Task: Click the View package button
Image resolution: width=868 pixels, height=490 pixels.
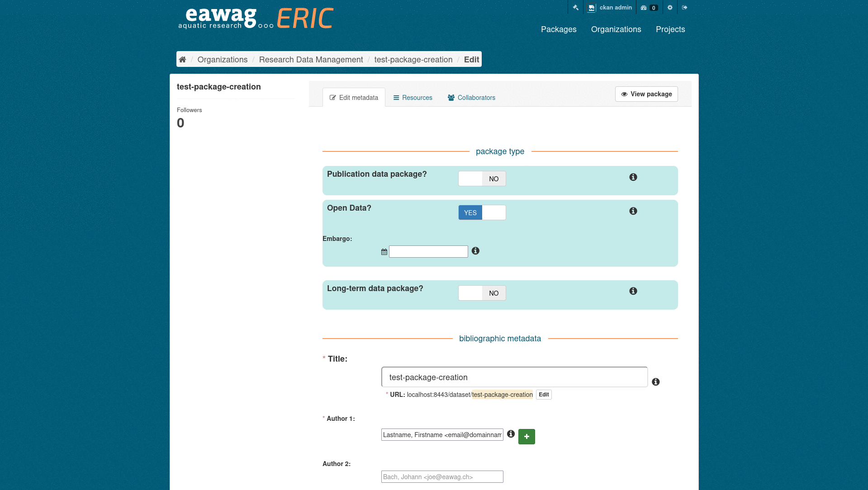Action: [646, 94]
